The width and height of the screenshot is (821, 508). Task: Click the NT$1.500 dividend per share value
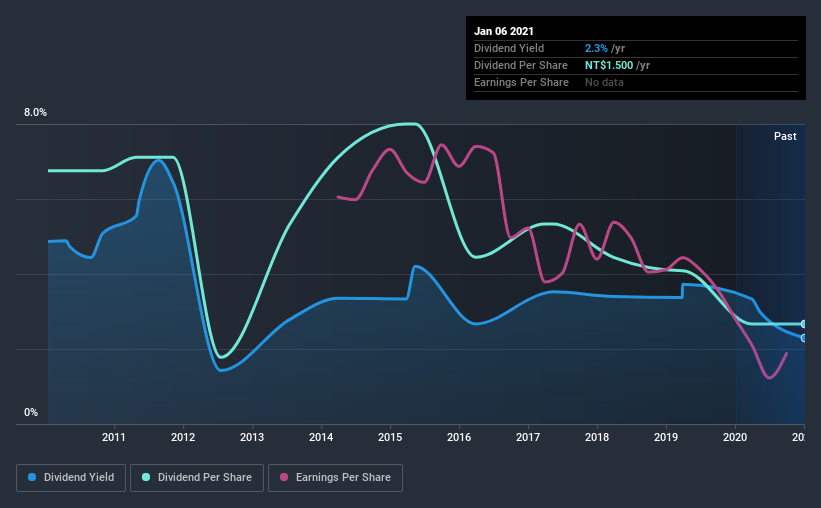click(609, 65)
